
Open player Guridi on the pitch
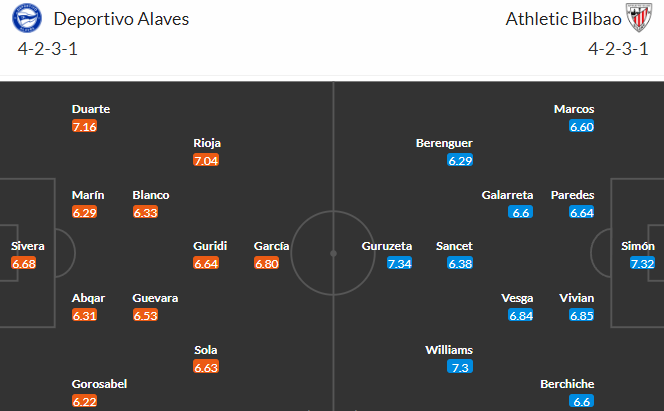pyautogui.click(x=210, y=246)
